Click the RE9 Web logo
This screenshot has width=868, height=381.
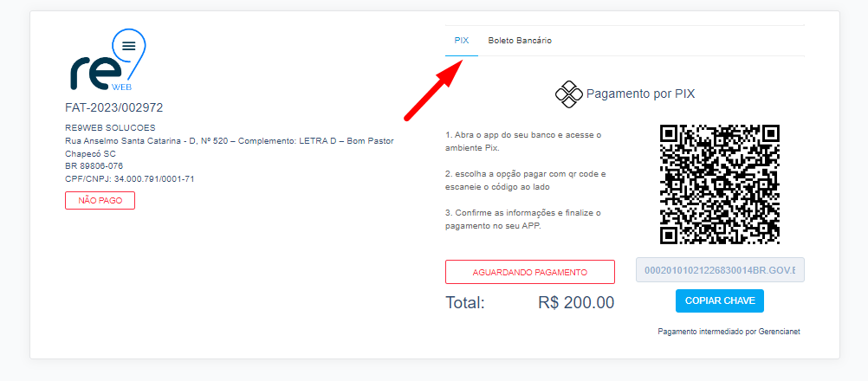107,61
